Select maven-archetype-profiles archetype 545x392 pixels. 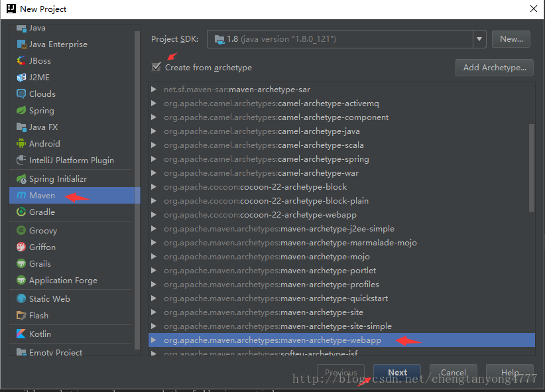(x=341, y=284)
